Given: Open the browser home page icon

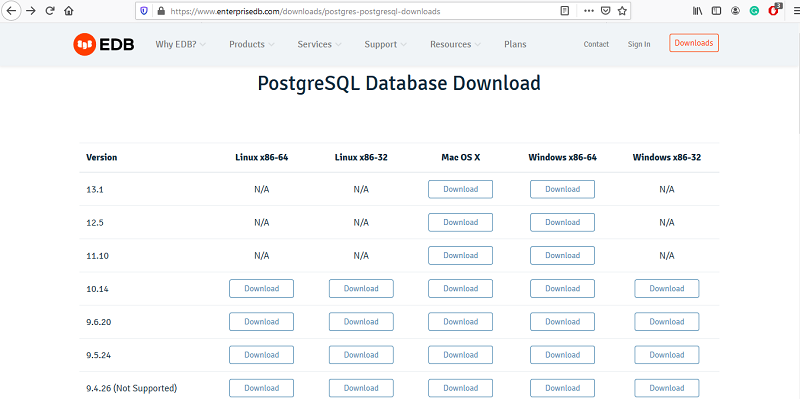Looking at the screenshot, I should 69,11.
